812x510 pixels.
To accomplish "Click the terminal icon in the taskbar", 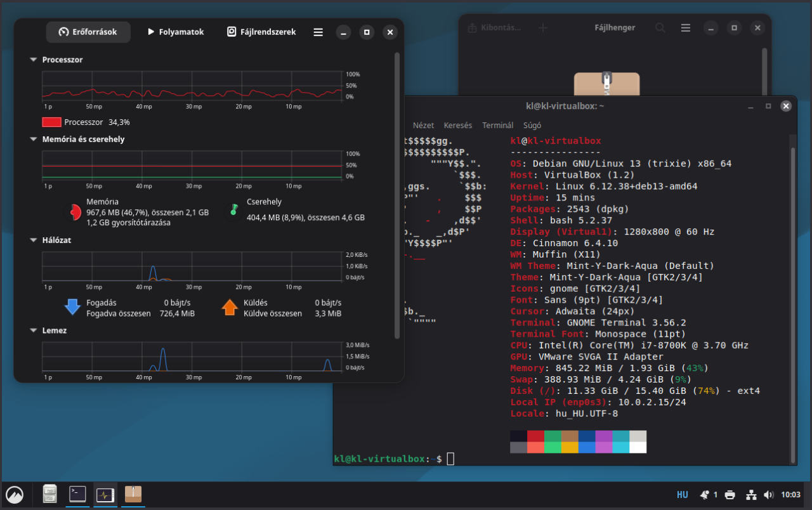I will [77, 494].
